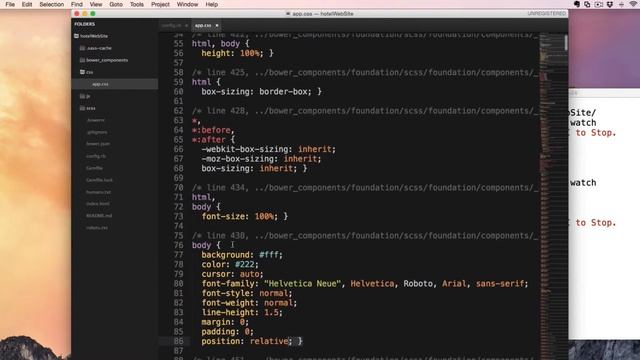Open bower.json from the sidebar

coord(98,144)
